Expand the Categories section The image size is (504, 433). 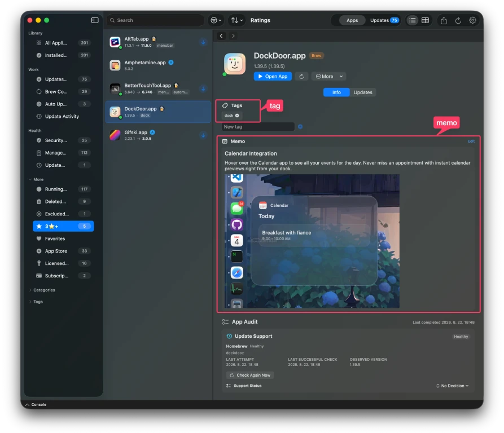click(x=30, y=290)
